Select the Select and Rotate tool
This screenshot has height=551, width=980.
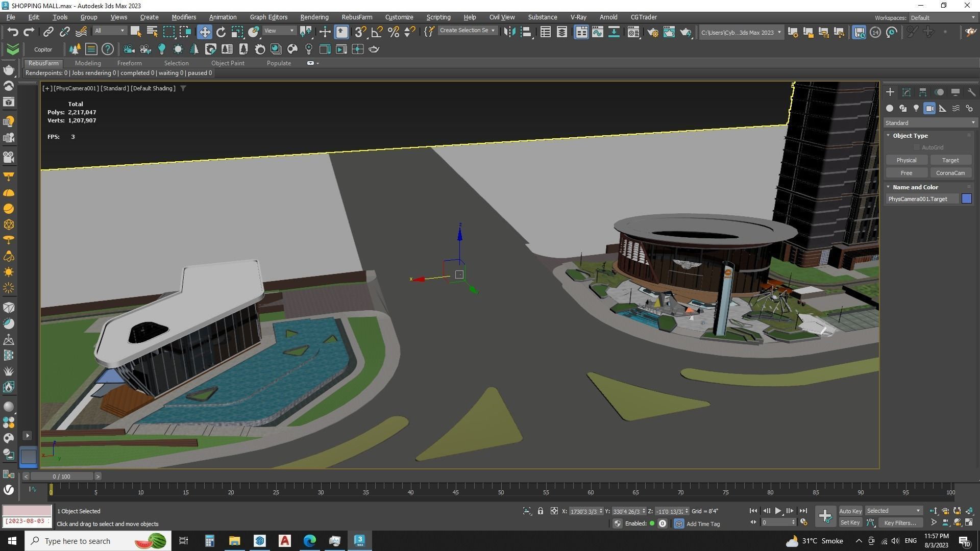[x=220, y=32]
